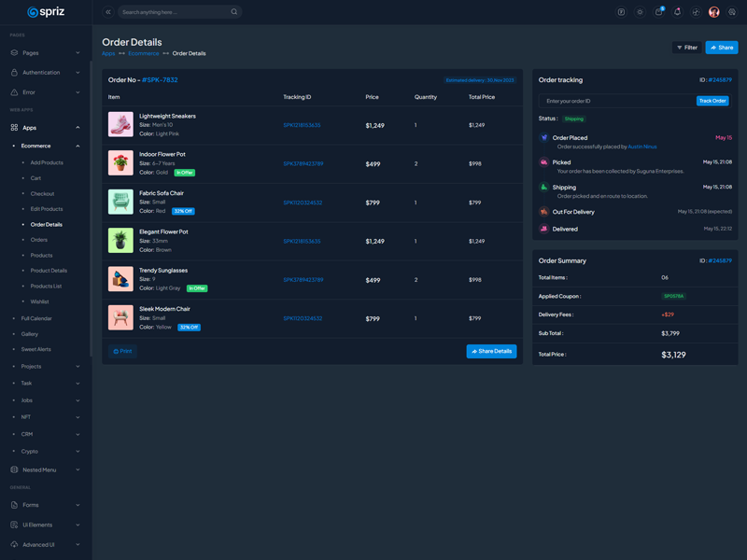Collapse the sidebar with the double-chevron icon

click(108, 12)
